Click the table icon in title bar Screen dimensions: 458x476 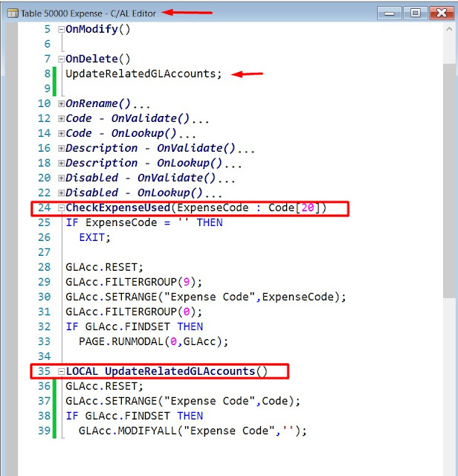(x=13, y=13)
